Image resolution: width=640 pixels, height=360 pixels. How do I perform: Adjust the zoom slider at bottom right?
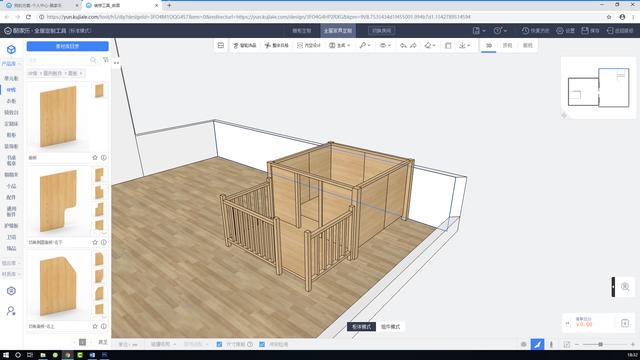[600, 344]
